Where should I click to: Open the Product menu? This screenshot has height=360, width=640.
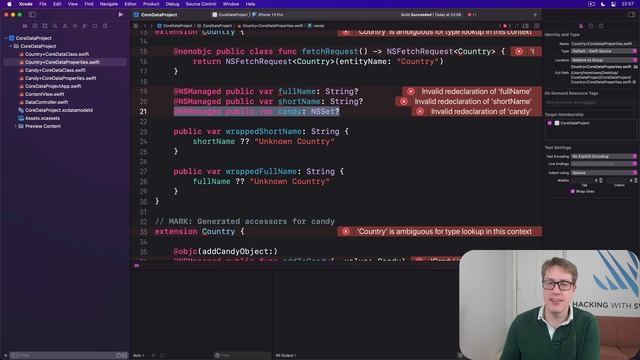point(151,4)
